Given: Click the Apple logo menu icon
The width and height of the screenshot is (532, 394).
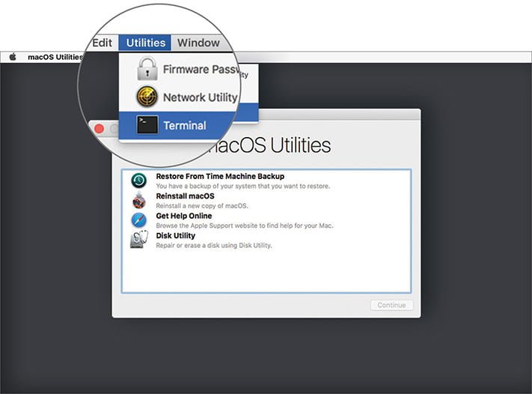Looking at the screenshot, I should (x=13, y=57).
